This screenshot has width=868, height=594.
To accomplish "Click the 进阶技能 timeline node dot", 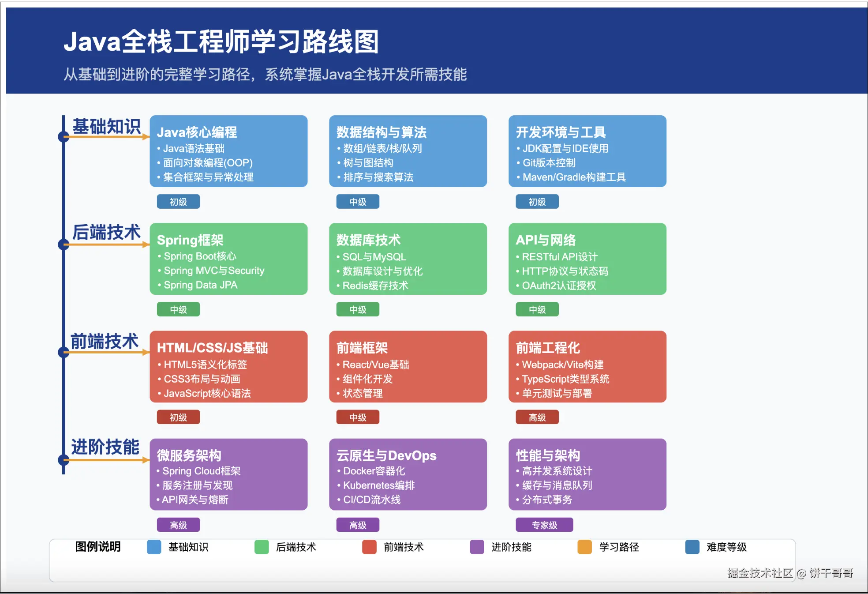I will pos(64,460).
